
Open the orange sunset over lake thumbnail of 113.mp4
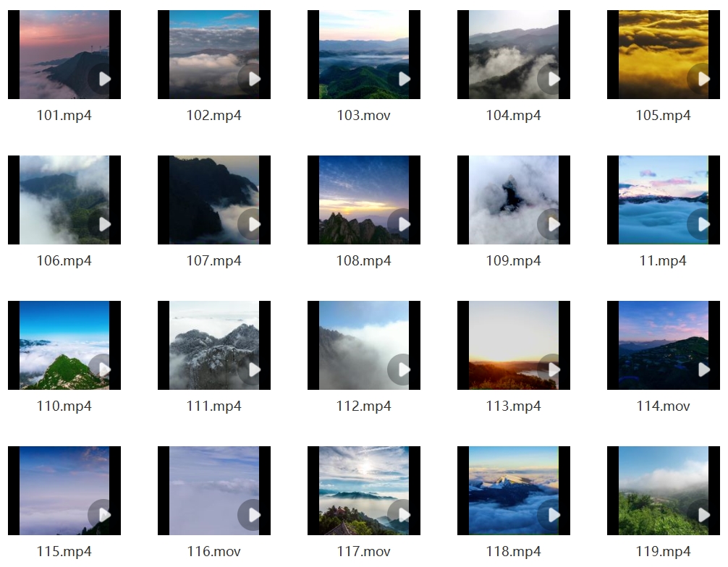514,345
